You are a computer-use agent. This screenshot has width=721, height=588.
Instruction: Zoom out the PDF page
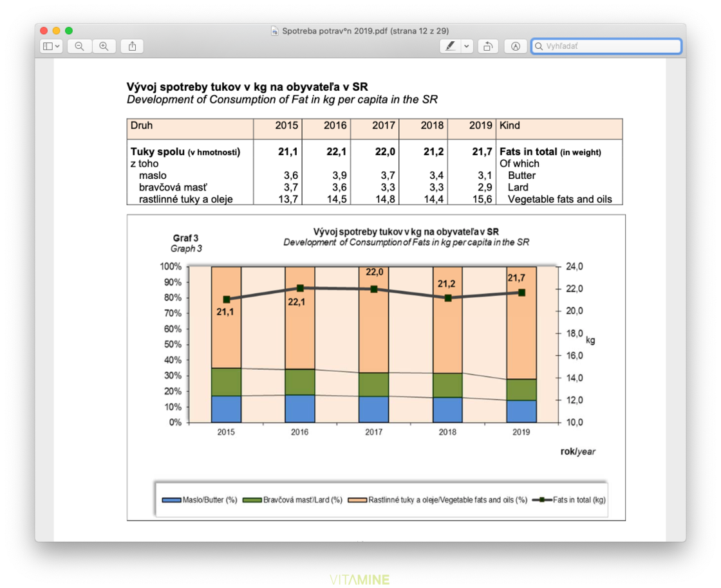79,46
